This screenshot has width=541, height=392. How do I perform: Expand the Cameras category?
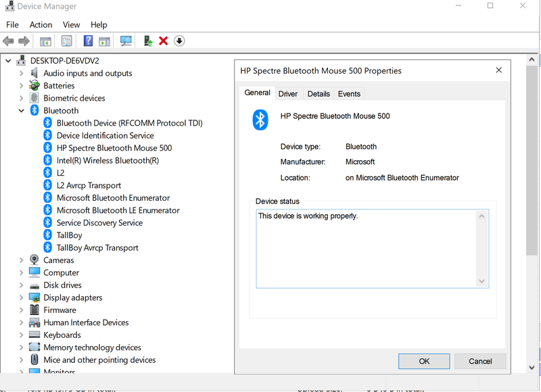22,260
